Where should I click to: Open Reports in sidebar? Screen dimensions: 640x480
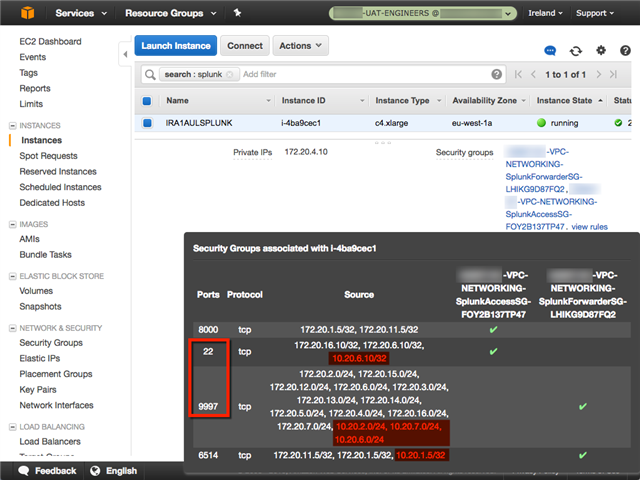pos(35,88)
